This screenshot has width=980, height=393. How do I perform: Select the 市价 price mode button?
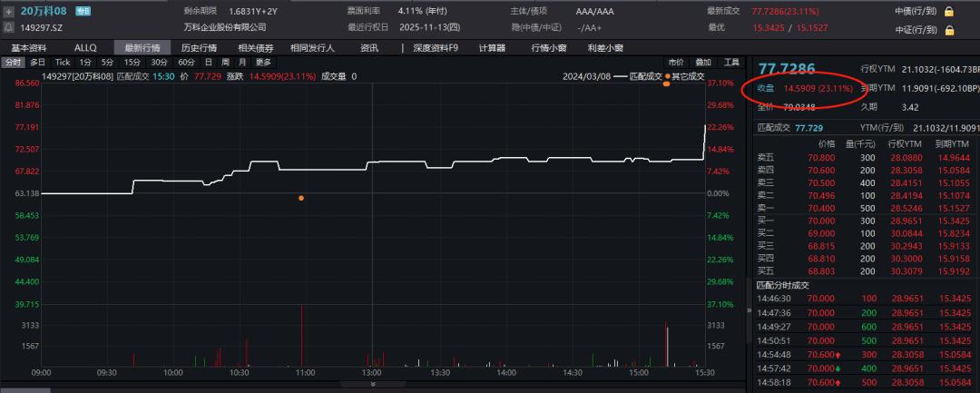[676, 62]
